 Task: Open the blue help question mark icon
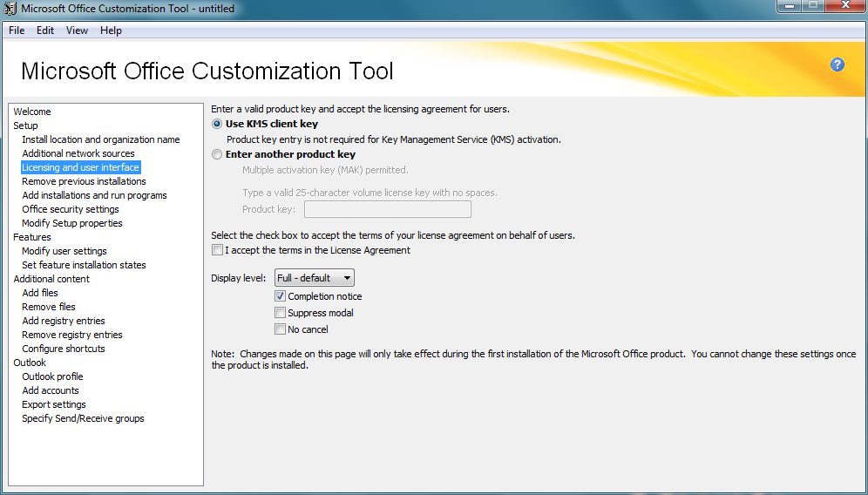[x=837, y=64]
